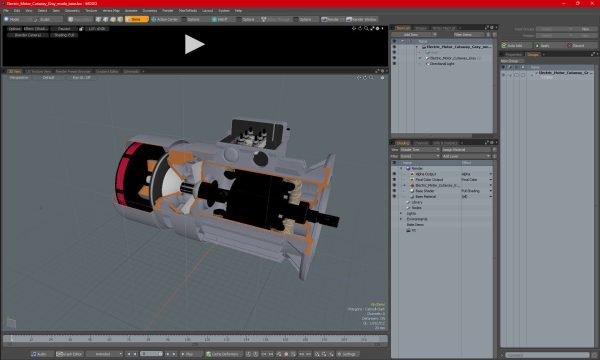Select Vertices selection mode icon
The image size is (600, 360).
click(98, 19)
